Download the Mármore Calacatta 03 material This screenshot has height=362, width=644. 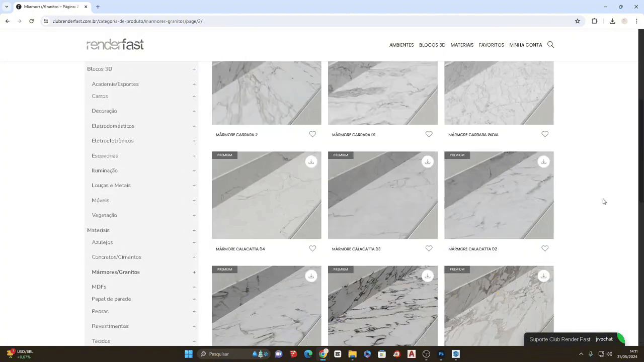(427, 162)
